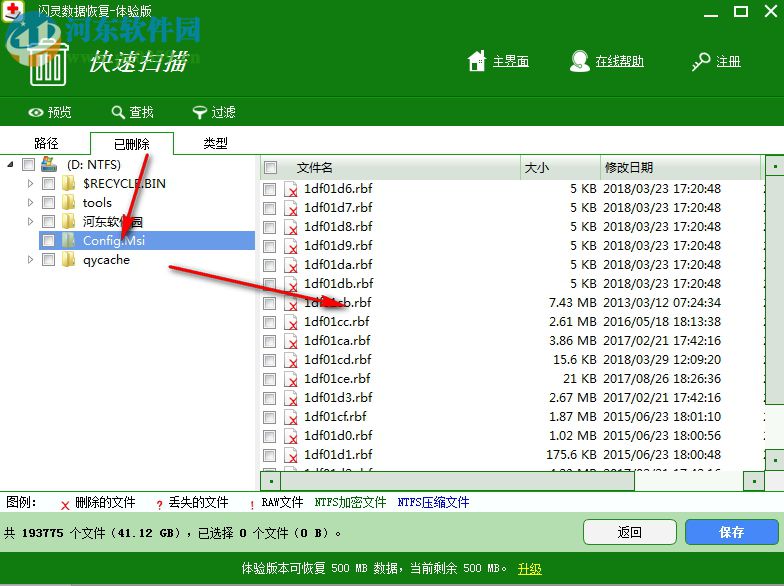Click deleted file icon of 1df01d8.rbf
The height and width of the screenshot is (586, 784).
[290, 227]
